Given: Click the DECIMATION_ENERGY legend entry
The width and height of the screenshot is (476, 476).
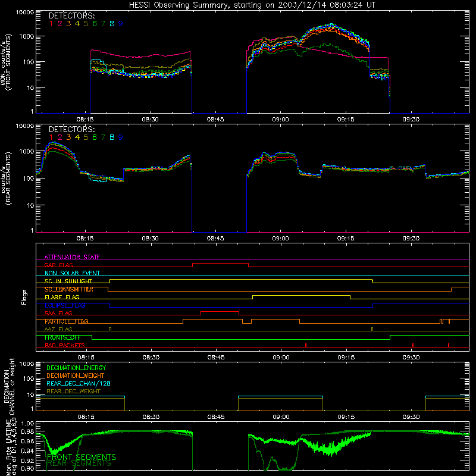Looking at the screenshot, I should tap(76, 368).
